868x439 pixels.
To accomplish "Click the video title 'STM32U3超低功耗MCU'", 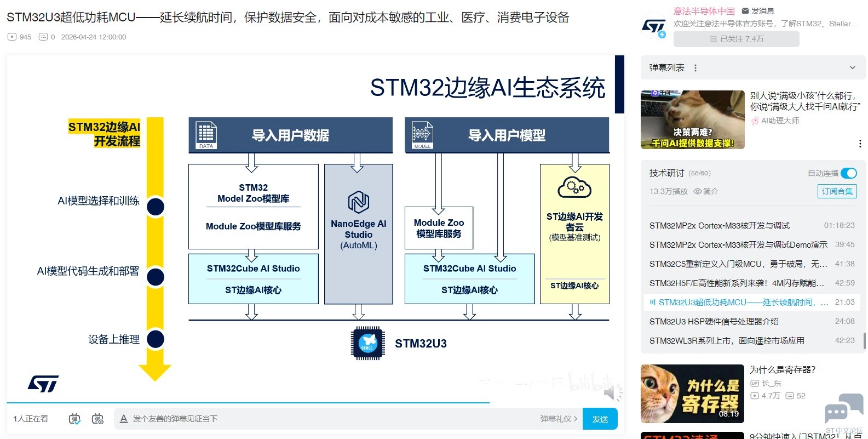I will pyautogui.click(x=288, y=18).
